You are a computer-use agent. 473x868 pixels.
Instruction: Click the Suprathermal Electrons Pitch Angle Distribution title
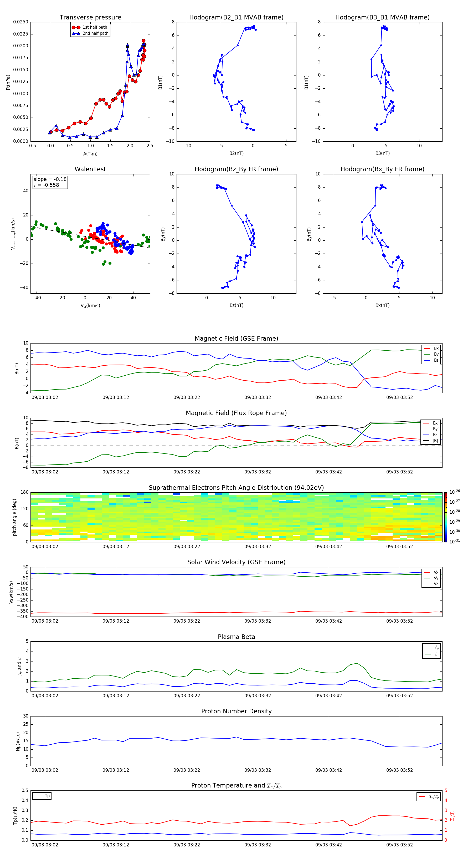[x=236, y=488]
